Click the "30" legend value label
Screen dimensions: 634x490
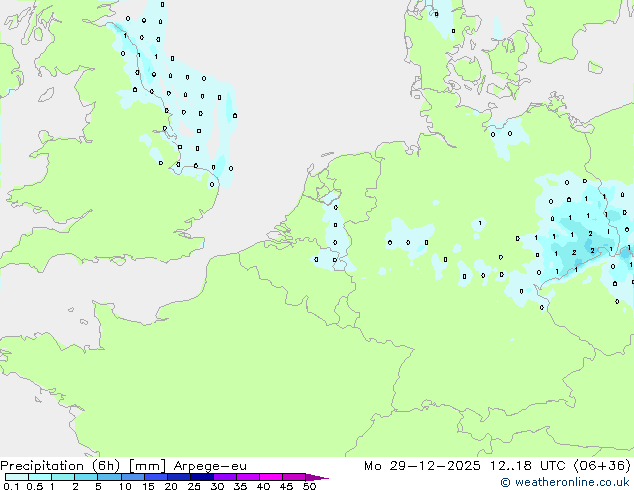pyautogui.click(x=217, y=486)
